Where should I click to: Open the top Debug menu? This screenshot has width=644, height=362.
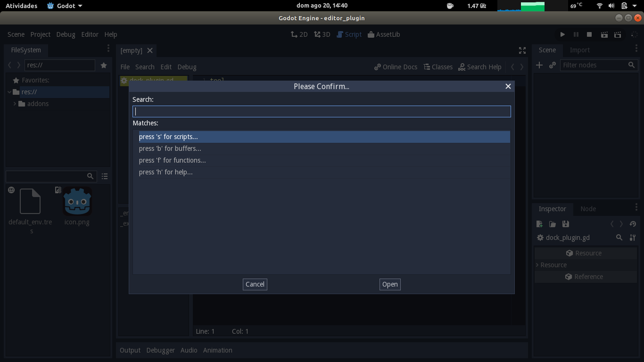pyautogui.click(x=66, y=34)
